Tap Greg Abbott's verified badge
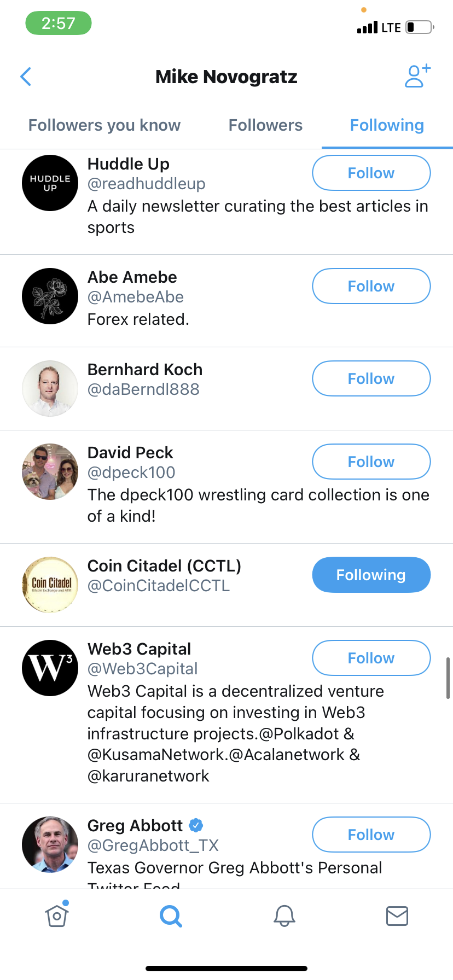This screenshot has width=453, height=980. 196,825
